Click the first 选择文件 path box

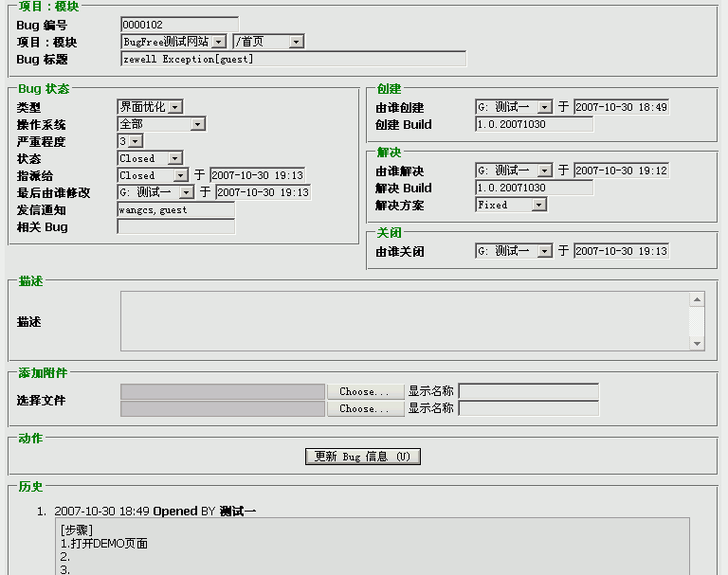pos(223,391)
